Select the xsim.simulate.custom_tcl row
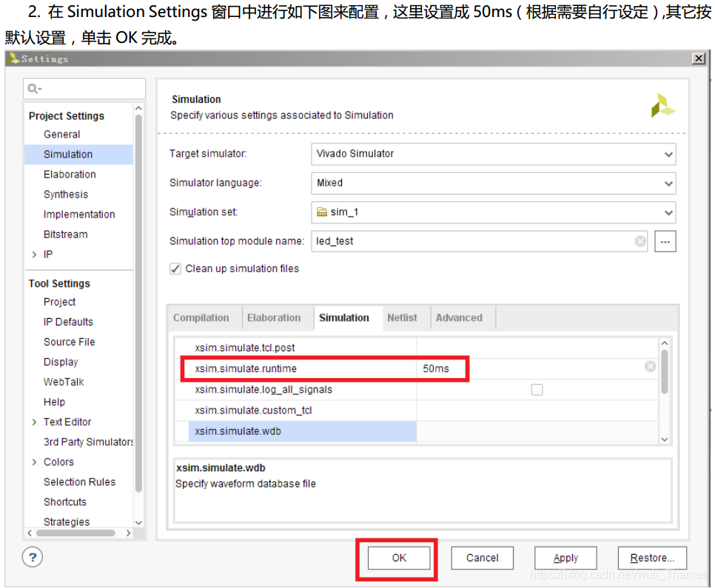Image resolution: width=715 pixels, height=588 pixels. click(x=417, y=410)
